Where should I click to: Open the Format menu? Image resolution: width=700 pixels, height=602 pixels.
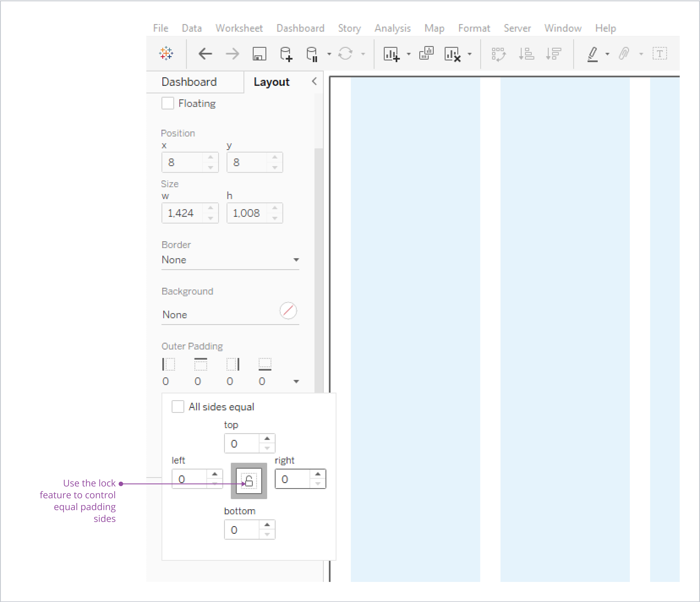(474, 28)
